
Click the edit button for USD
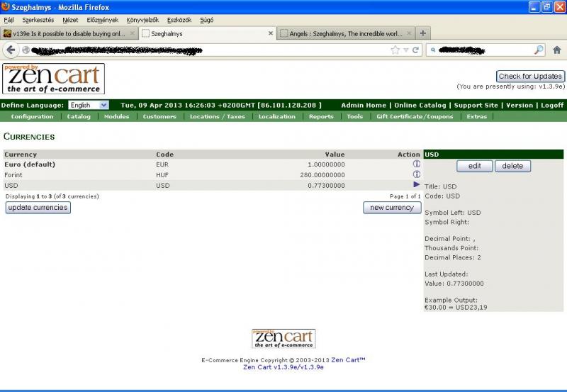click(x=474, y=166)
